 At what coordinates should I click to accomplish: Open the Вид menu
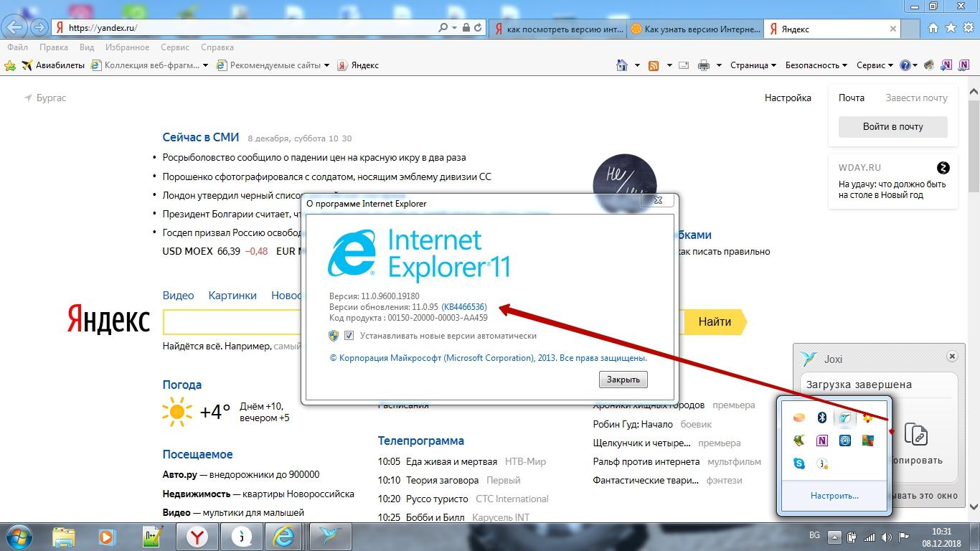coord(87,47)
